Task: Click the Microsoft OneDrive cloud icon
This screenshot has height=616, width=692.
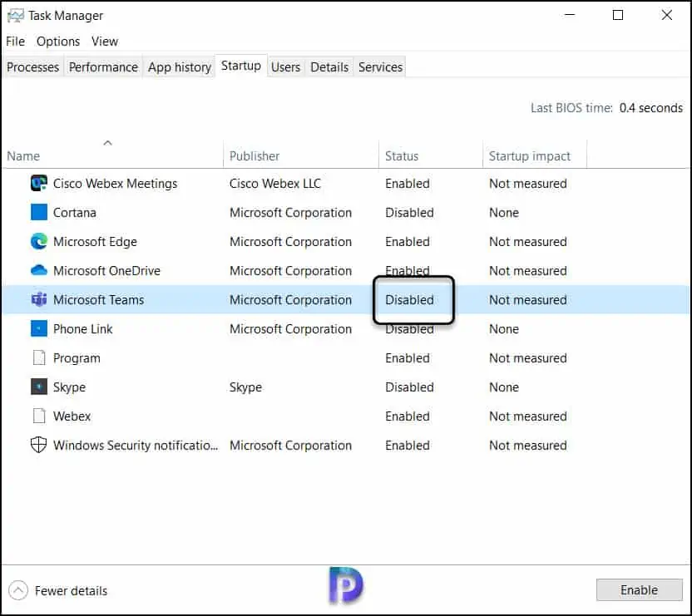Action: coord(39,270)
